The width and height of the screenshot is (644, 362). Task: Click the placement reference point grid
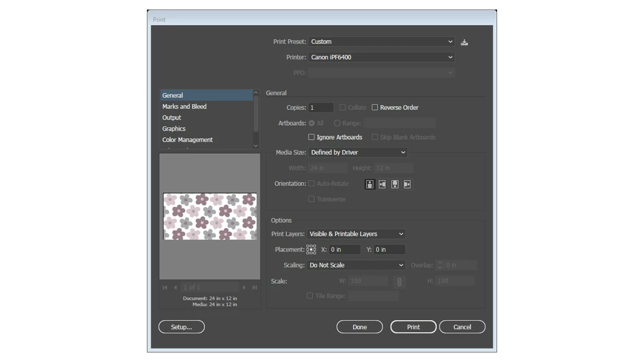(x=311, y=249)
